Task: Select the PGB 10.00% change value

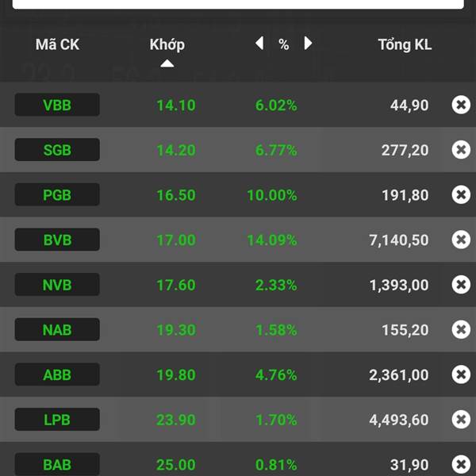Action: pos(272,195)
